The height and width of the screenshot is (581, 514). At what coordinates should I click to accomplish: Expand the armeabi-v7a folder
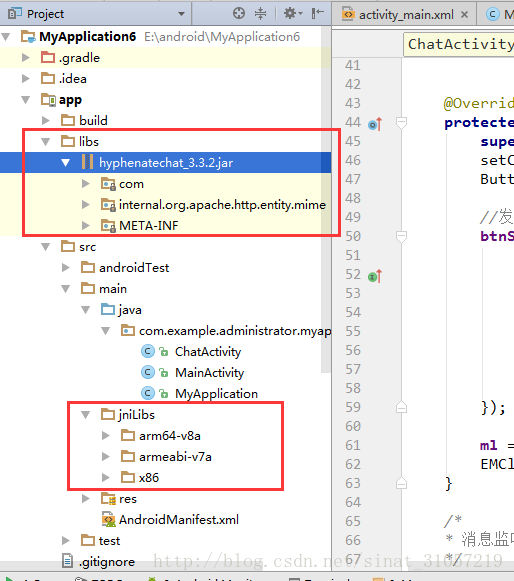(106, 456)
